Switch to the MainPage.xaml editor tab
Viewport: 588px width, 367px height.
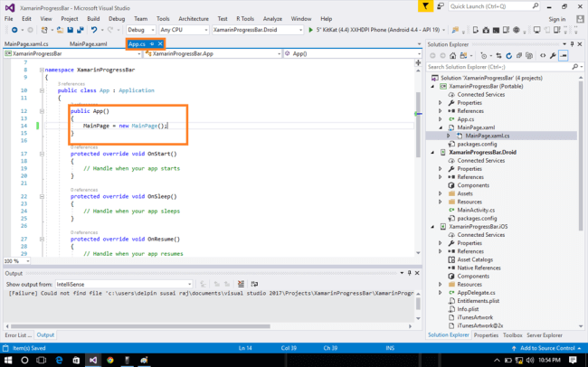(x=88, y=42)
